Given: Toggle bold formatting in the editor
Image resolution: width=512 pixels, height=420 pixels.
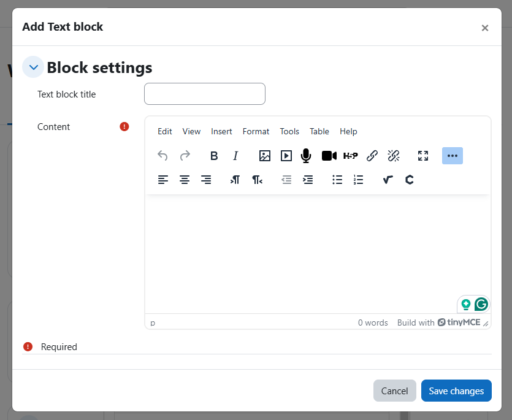Looking at the screenshot, I should (x=214, y=156).
